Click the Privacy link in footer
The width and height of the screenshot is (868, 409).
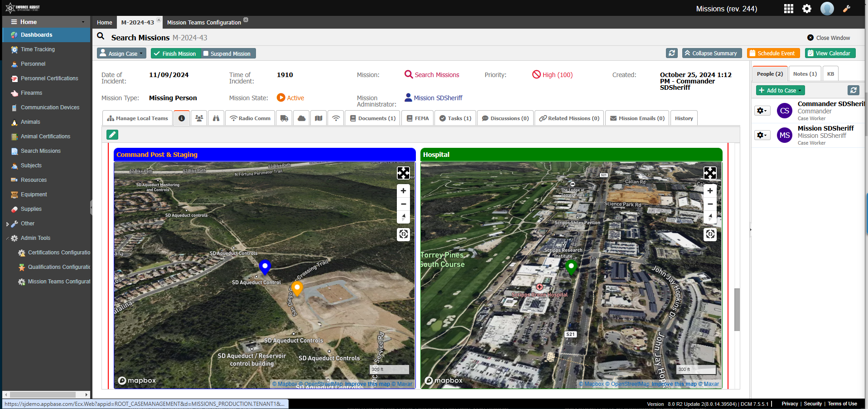(x=790, y=404)
